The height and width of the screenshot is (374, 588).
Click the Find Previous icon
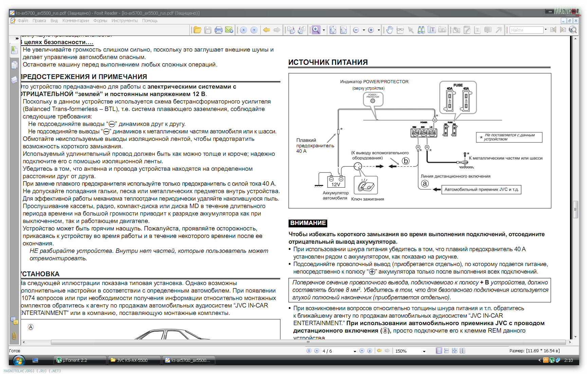click(x=553, y=30)
